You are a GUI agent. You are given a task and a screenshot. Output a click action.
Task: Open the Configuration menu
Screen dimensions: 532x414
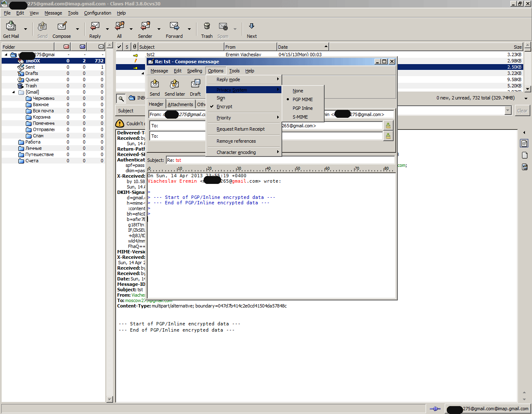coord(97,13)
